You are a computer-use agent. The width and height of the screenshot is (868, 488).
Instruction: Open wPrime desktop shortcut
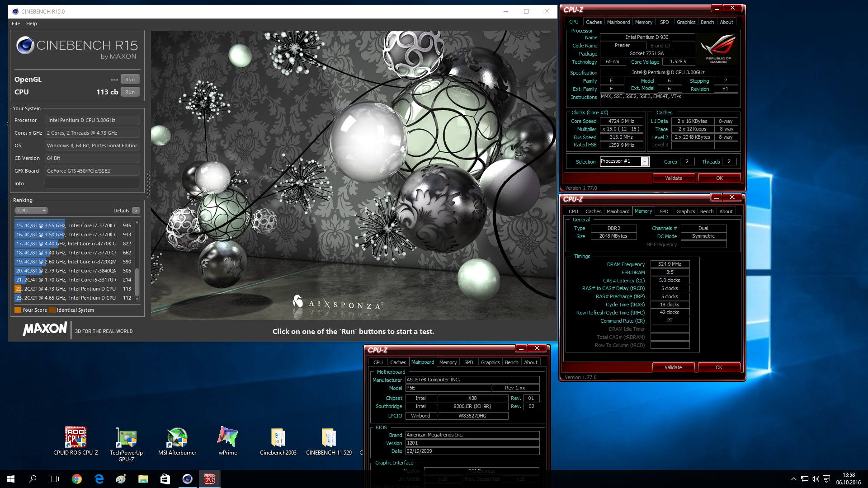(x=227, y=441)
